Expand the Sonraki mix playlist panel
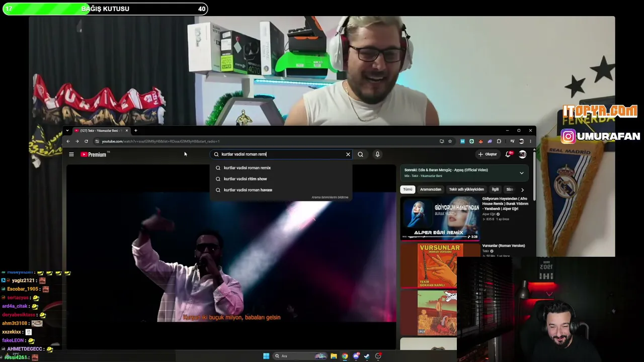This screenshot has height=362, width=644. click(521, 173)
